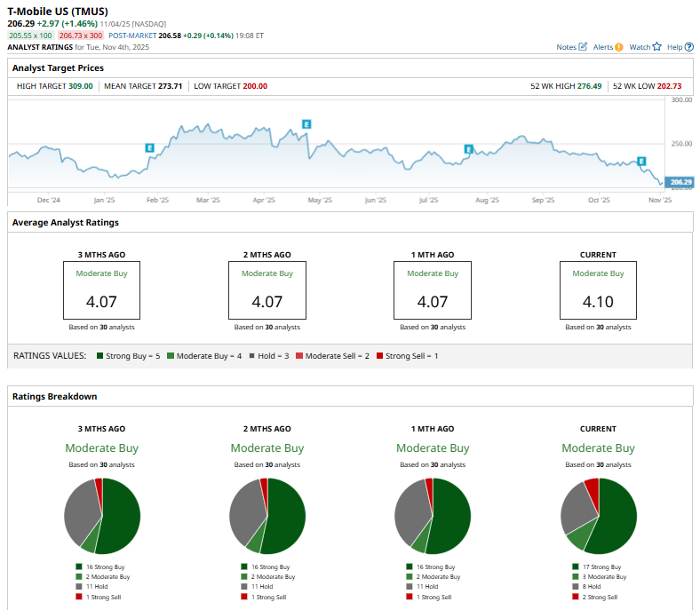Click the 3 MTHS AGO ratings pie chart
Screen dimensions: 700x610
pyautogui.click(x=101, y=516)
